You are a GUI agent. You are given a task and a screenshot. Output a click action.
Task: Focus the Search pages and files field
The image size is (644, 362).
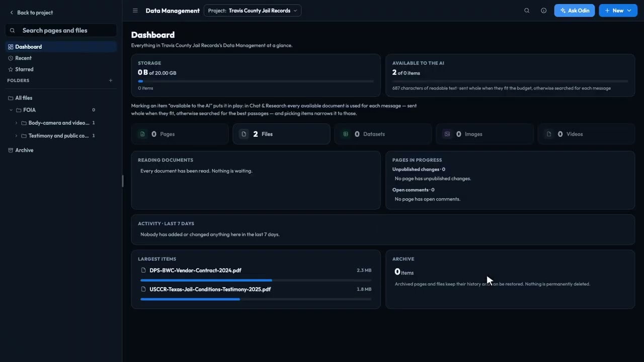tap(61, 30)
